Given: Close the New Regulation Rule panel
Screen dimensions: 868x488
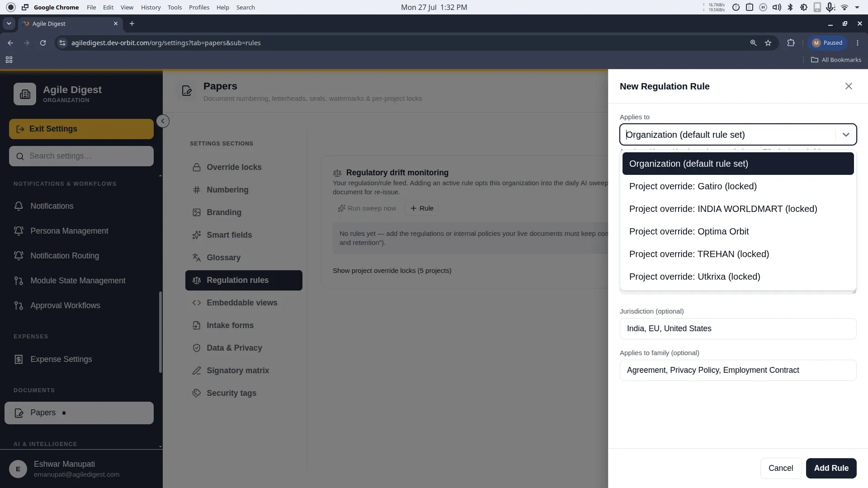Looking at the screenshot, I should pos(849,86).
